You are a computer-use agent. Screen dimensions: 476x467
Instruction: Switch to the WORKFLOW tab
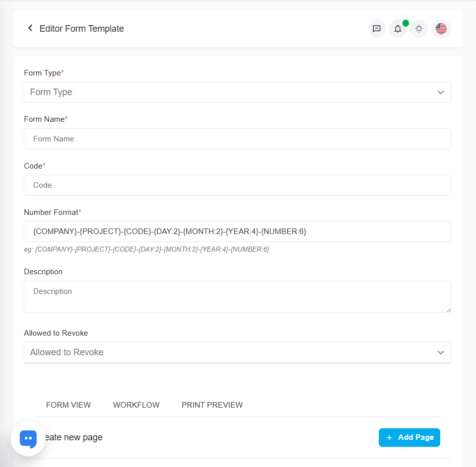click(136, 405)
